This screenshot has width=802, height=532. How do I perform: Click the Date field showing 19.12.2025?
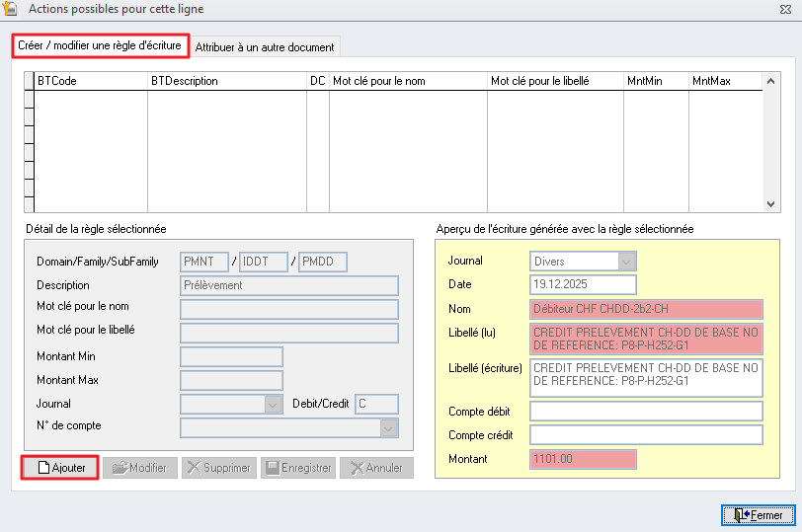(583, 285)
